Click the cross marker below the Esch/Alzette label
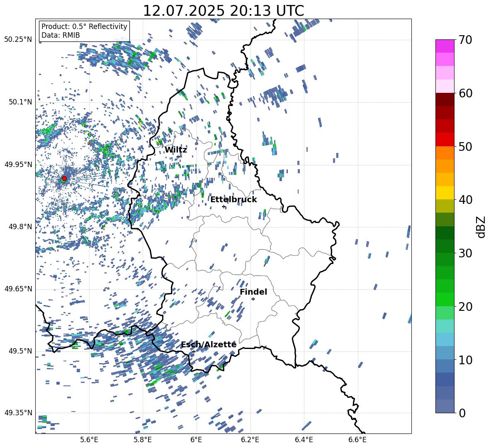The image size is (491, 448). 194,351
